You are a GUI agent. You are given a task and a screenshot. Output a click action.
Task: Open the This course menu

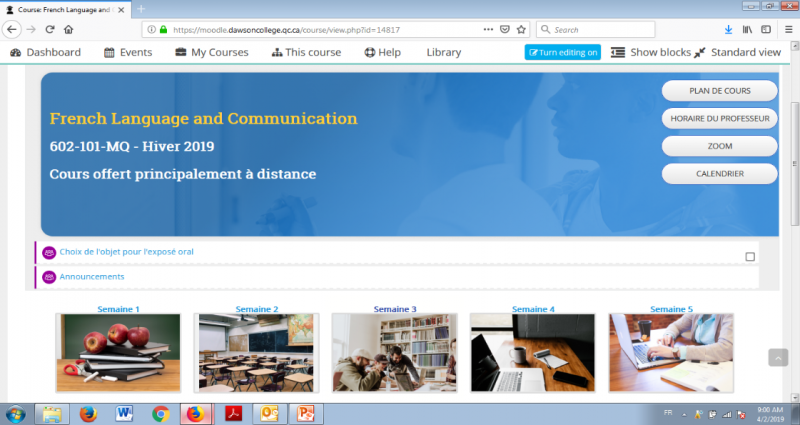click(306, 52)
